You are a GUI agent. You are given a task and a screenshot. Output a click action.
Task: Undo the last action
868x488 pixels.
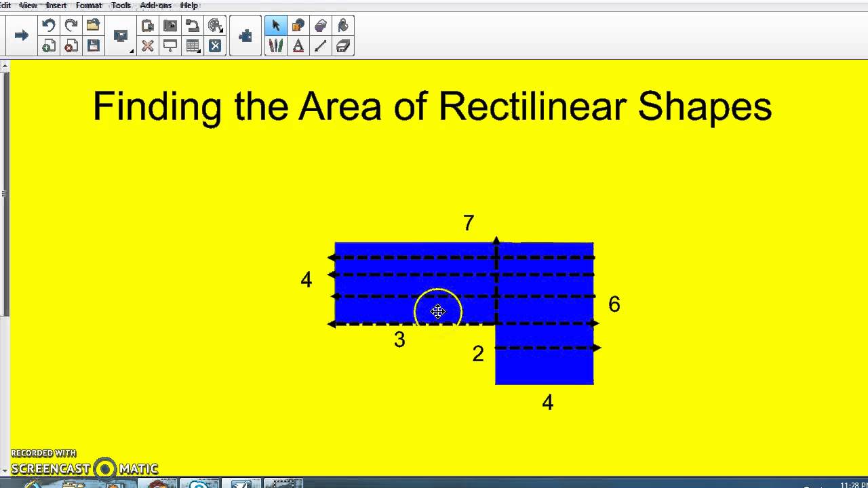click(48, 26)
